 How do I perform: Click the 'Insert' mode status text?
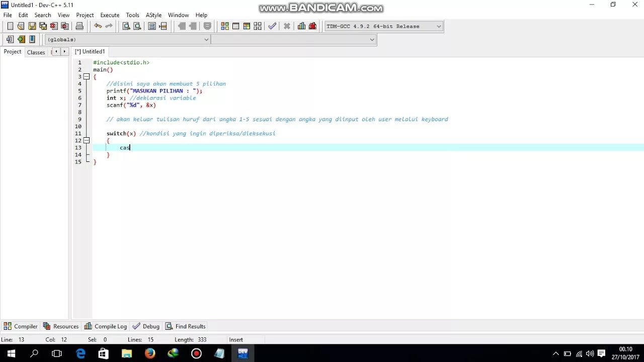[236, 340]
